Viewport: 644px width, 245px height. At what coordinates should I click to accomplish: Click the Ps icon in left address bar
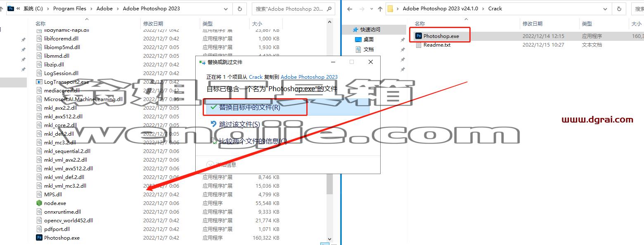[x=11, y=8]
